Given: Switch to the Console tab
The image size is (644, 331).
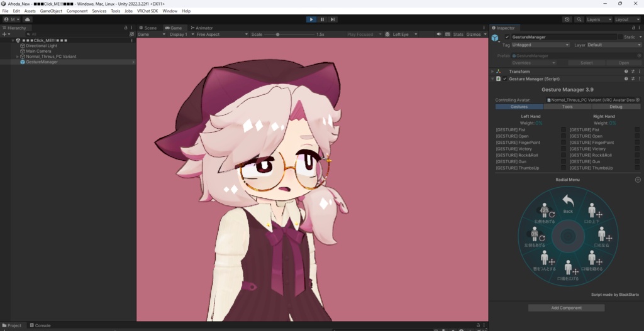Looking at the screenshot, I should tap(40, 326).
